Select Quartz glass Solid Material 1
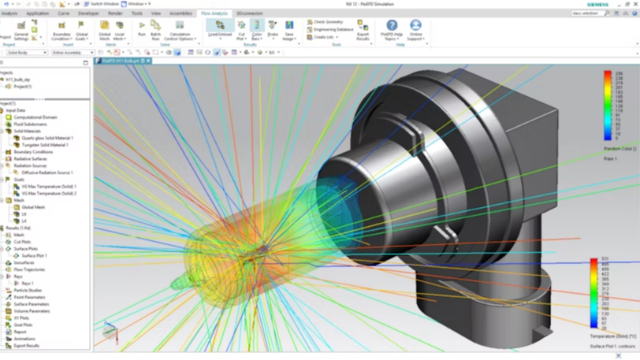Image resolution: width=640 pixels, height=360 pixels. click(x=47, y=138)
